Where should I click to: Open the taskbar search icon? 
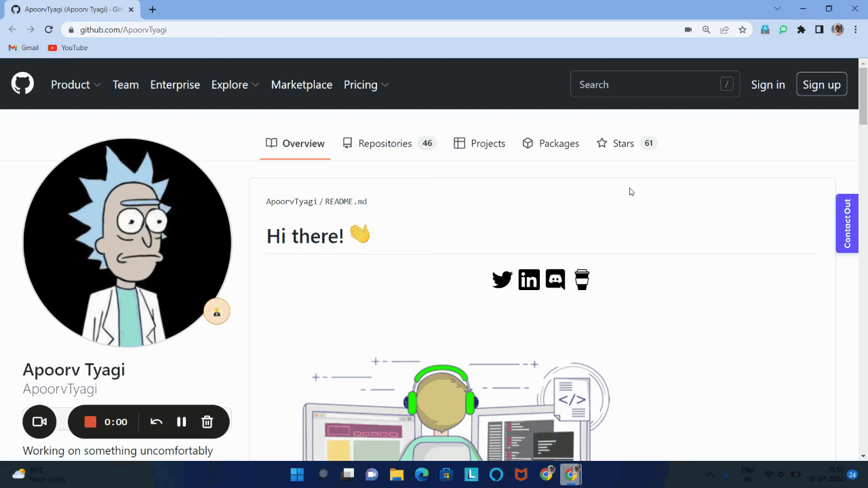pyautogui.click(x=323, y=474)
